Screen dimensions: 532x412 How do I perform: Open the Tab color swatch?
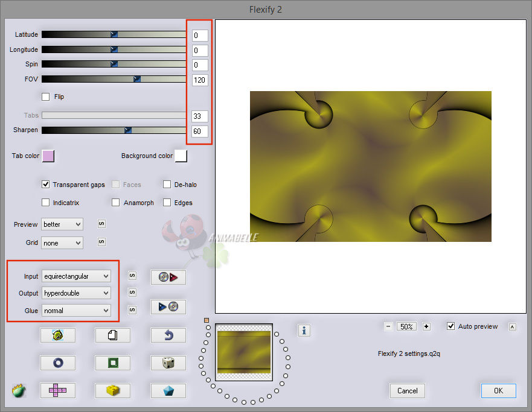[48, 156]
